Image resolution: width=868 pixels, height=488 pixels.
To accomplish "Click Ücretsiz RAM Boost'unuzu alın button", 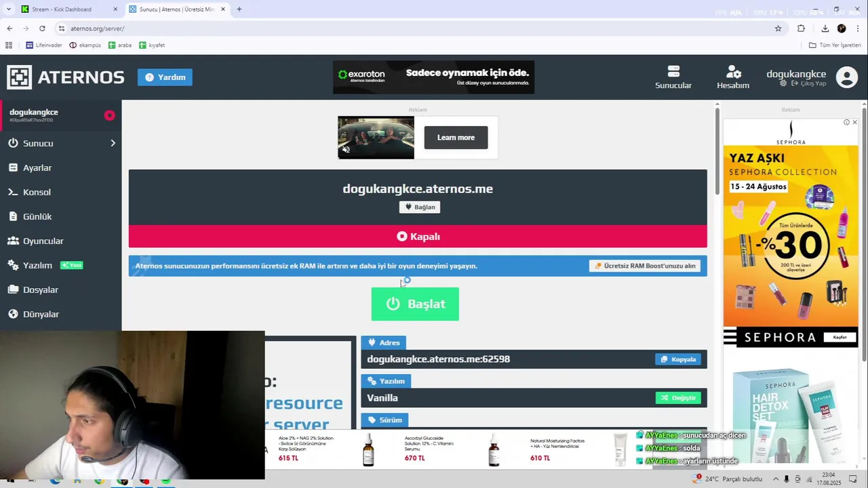I will (x=645, y=266).
